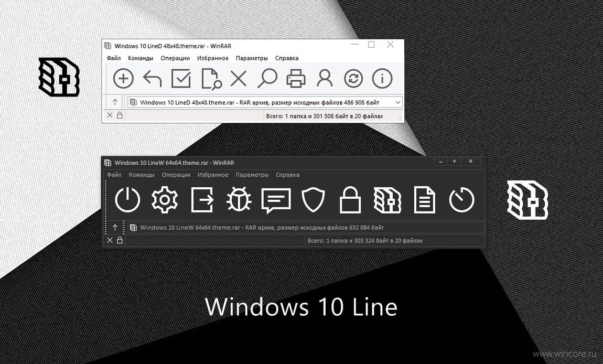Click the archive books icon in the dark WinRAR toolbar
This screenshot has width=603, height=364.
click(387, 200)
